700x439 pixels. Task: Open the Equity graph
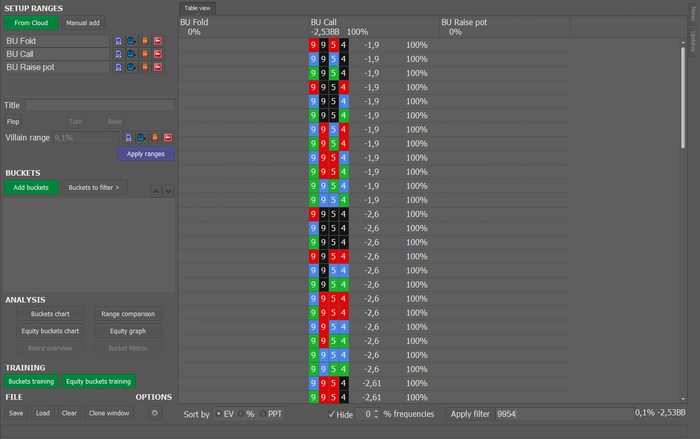pyautogui.click(x=128, y=331)
